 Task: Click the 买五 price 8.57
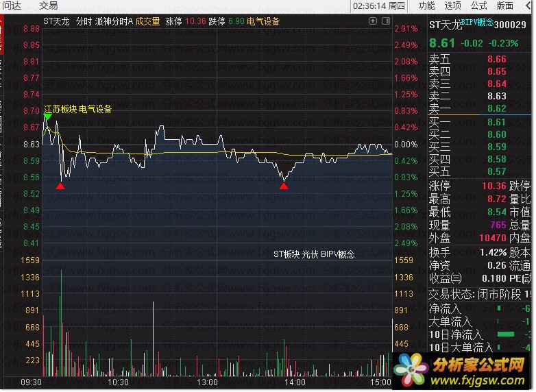pyautogui.click(x=497, y=171)
